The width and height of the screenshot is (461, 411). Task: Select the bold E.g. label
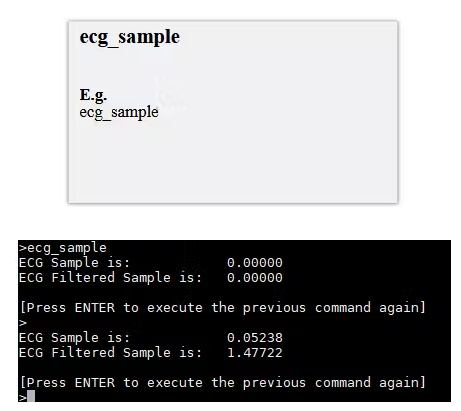tap(93, 96)
